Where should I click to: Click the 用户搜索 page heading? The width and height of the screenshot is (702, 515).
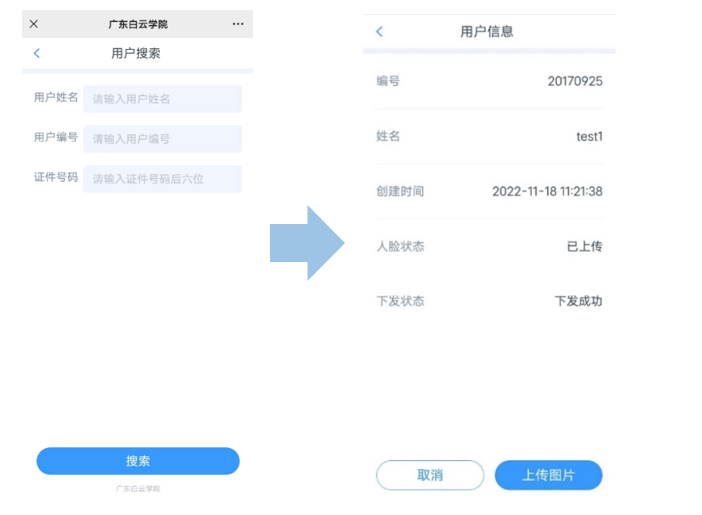[x=136, y=53]
